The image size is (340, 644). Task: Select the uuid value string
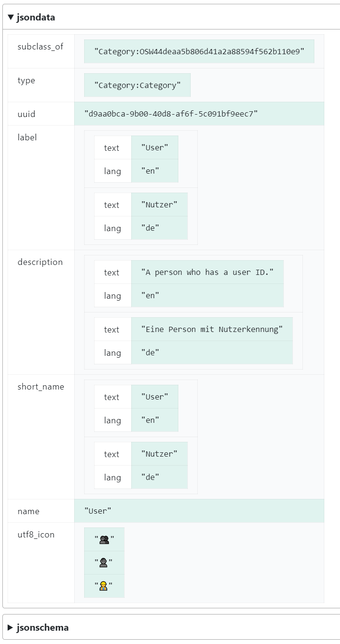[171, 114]
